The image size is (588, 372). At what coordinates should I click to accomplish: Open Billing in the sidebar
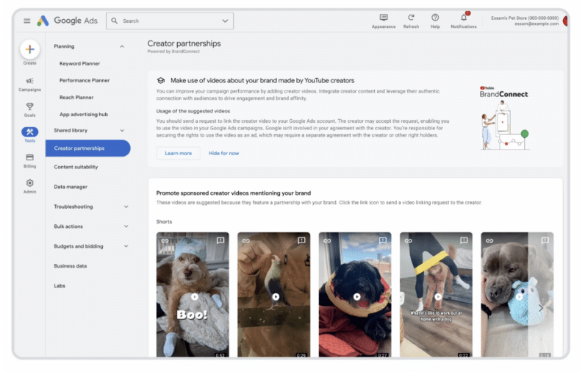pyautogui.click(x=29, y=160)
